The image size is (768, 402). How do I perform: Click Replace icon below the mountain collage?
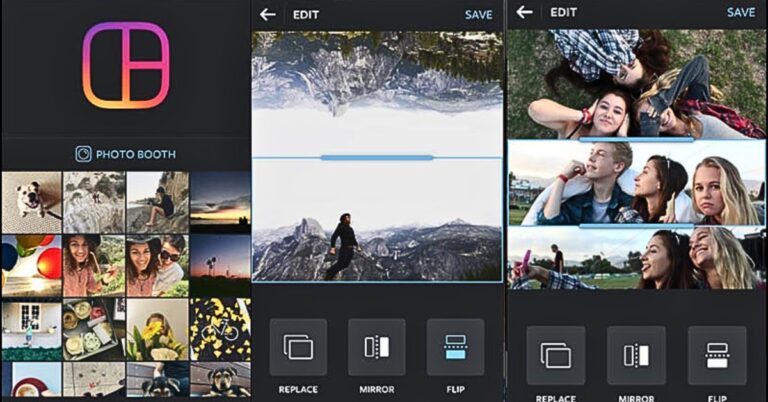pos(298,347)
